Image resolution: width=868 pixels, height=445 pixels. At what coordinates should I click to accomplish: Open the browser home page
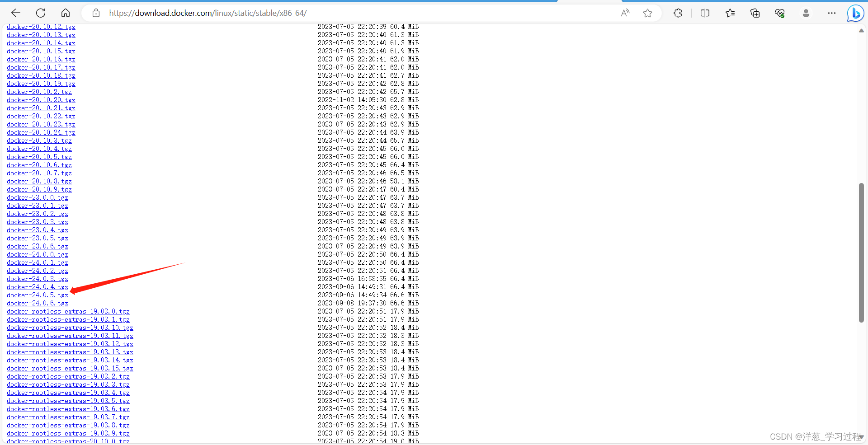[66, 13]
